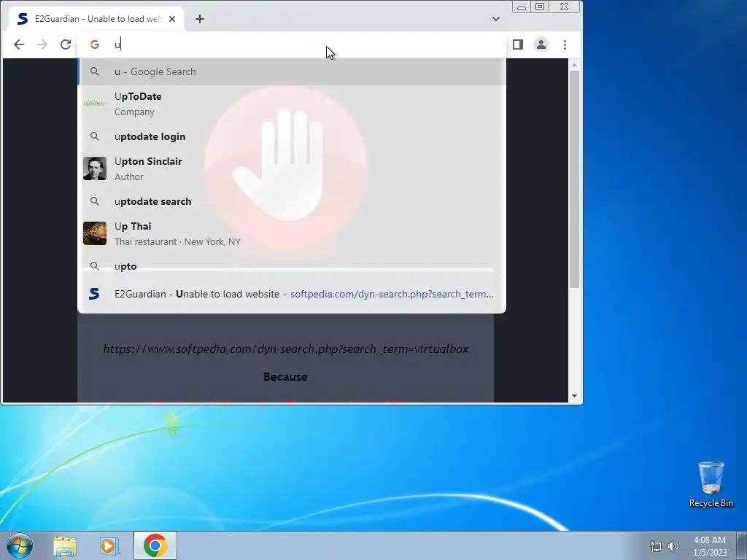Click the Show desktop button
This screenshot has width=747, height=560.
[742, 545]
